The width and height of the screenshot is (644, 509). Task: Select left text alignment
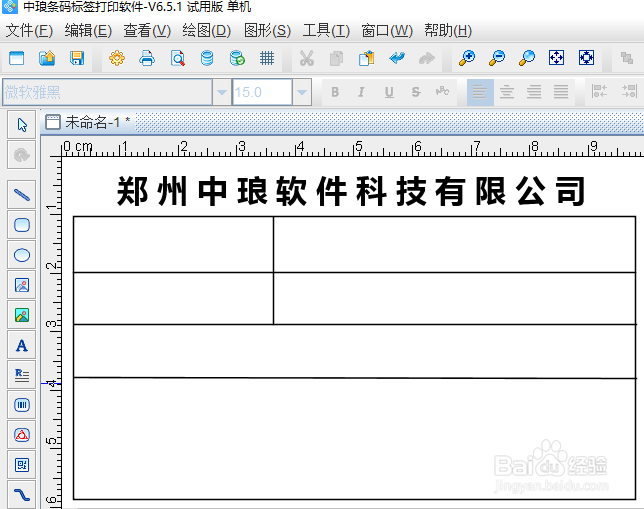click(x=480, y=92)
